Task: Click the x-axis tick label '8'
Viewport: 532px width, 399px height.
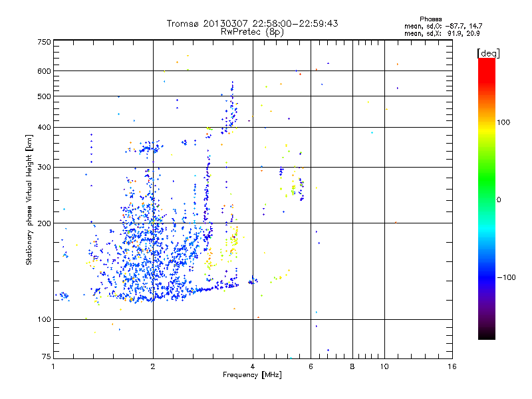Action: 352,366
